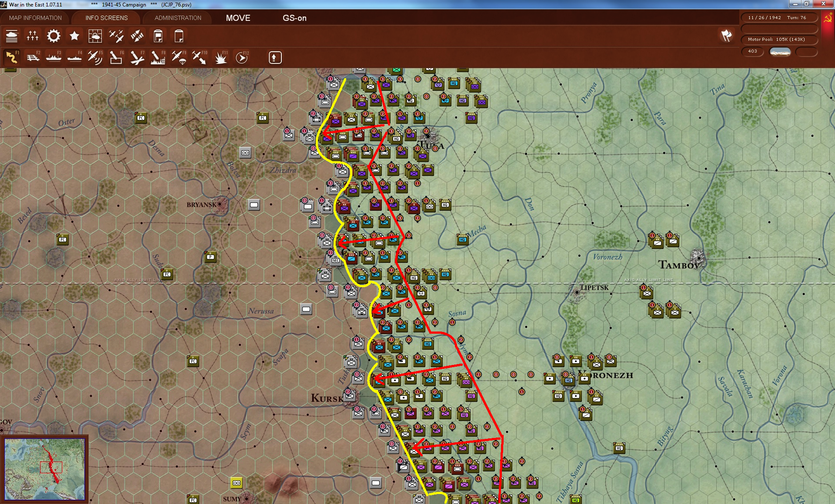Open the MAP INFORMATION tab
This screenshot has width=835, height=504.
(x=35, y=18)
